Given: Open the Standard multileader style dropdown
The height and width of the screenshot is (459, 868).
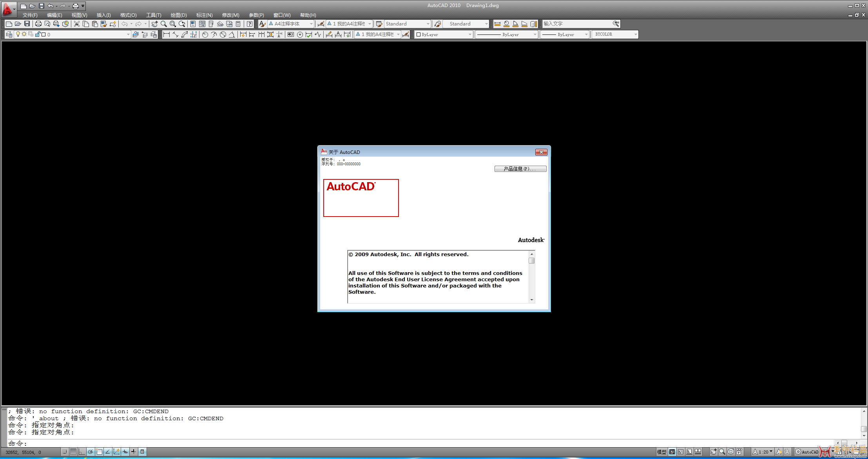Looking at the screenshot, I should [x=466, y=24].
